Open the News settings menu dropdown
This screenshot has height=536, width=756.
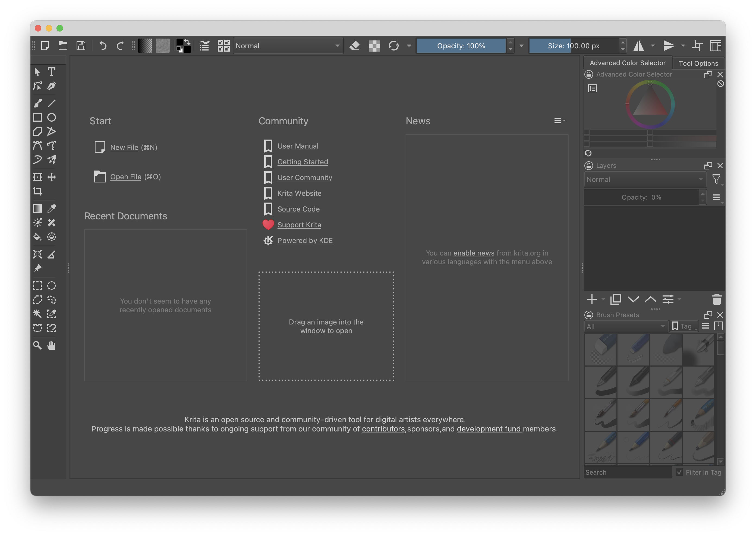560,121
